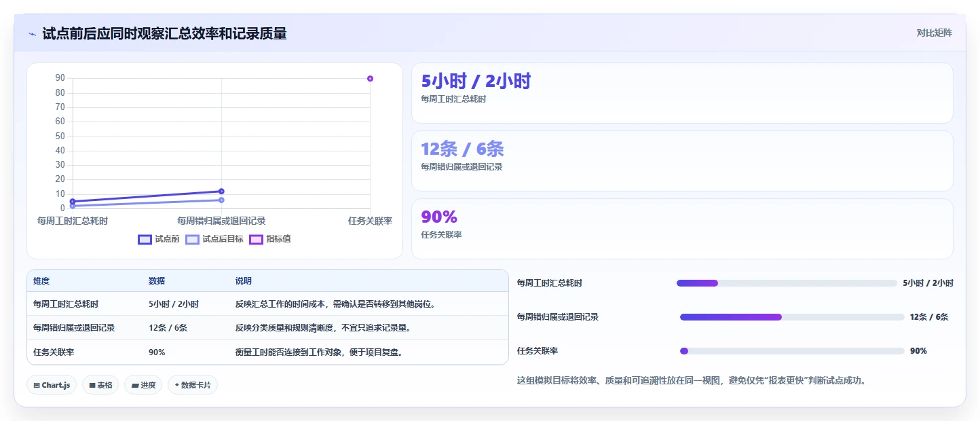
Task: Click the 12条 / 6条 progress value
Action: pyautogui.click(x=929, y=317)
